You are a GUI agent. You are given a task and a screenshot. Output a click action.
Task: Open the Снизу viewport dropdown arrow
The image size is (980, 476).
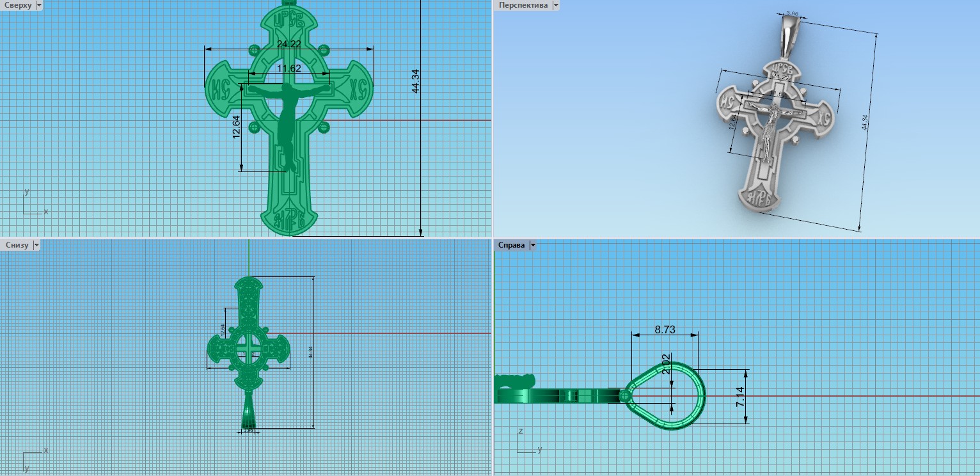click(x=36, y=245)
